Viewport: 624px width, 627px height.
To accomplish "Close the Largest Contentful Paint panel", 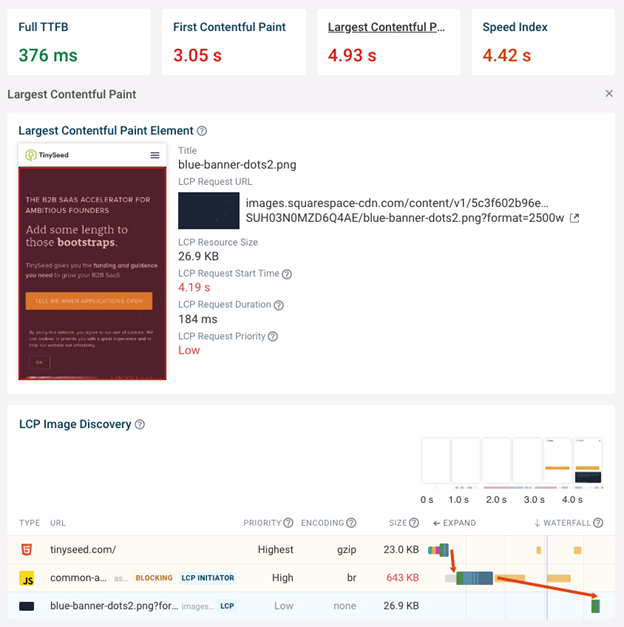I will click(x=609, y=94).
